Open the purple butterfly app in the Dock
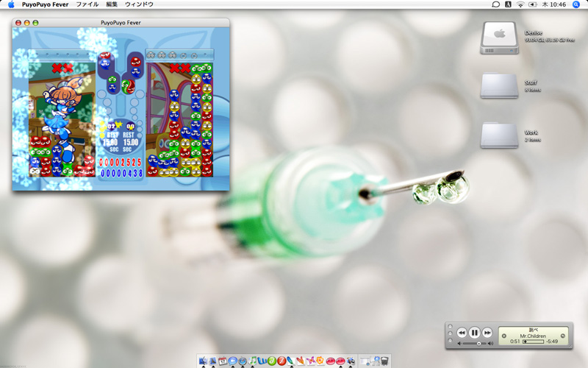 pyautogui.click(x=310, y=361)
